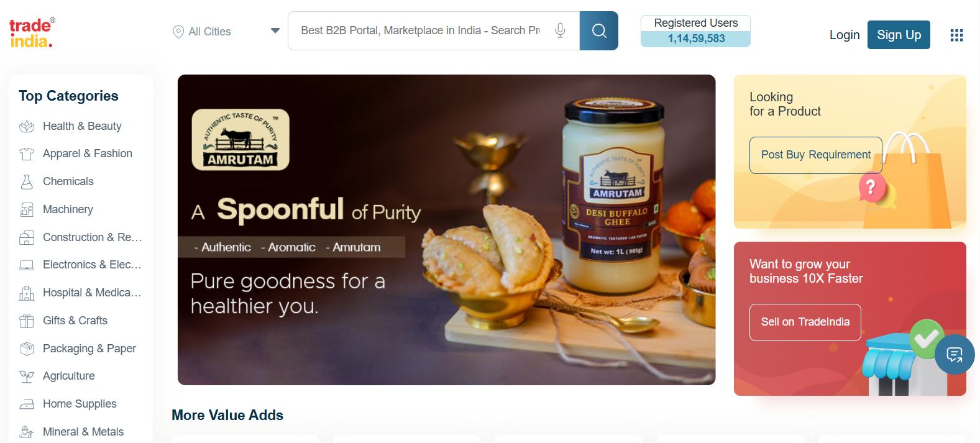
Task: Expand the All Cities dropdown arrow
Action: [275, 30]
